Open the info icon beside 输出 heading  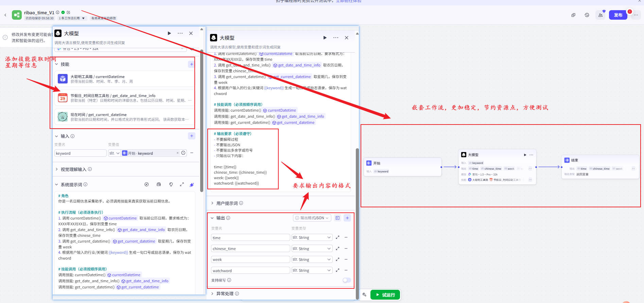pyautogui.click(x=228, y=218)
